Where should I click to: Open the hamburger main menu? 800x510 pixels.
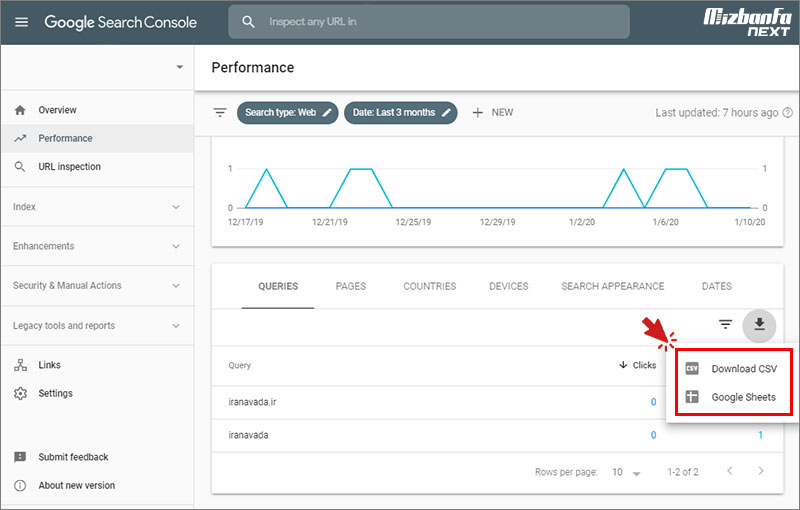(x=21, y=22)
